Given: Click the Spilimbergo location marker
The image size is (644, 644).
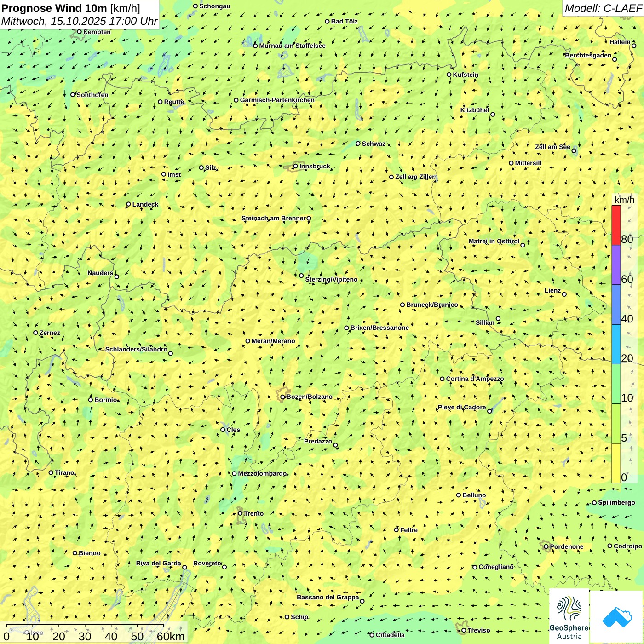Looking at the screenshot, I should [594, 503].
